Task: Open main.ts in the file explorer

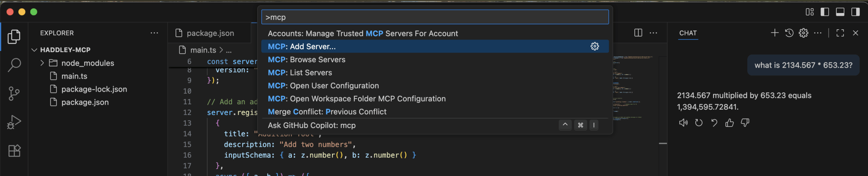Action: click(74, 76)
